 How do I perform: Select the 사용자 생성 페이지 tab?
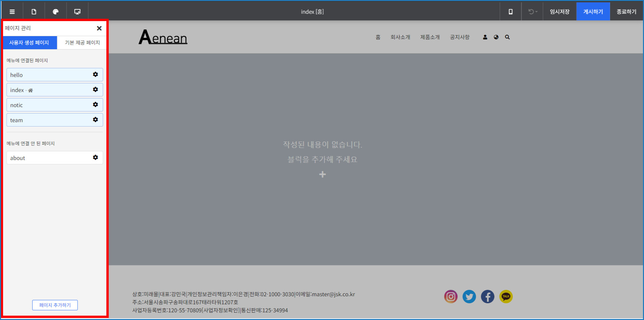pos(29,43)
